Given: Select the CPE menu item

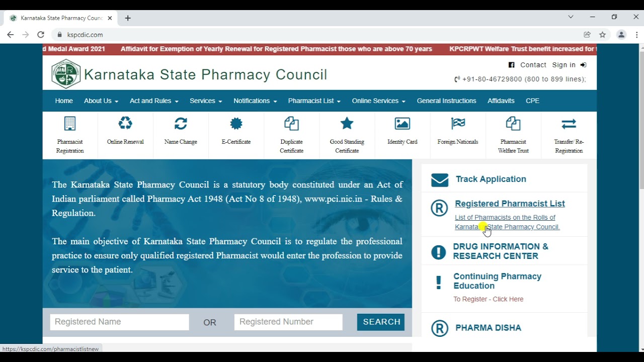Looking at the screenshot, I should 532,101.
